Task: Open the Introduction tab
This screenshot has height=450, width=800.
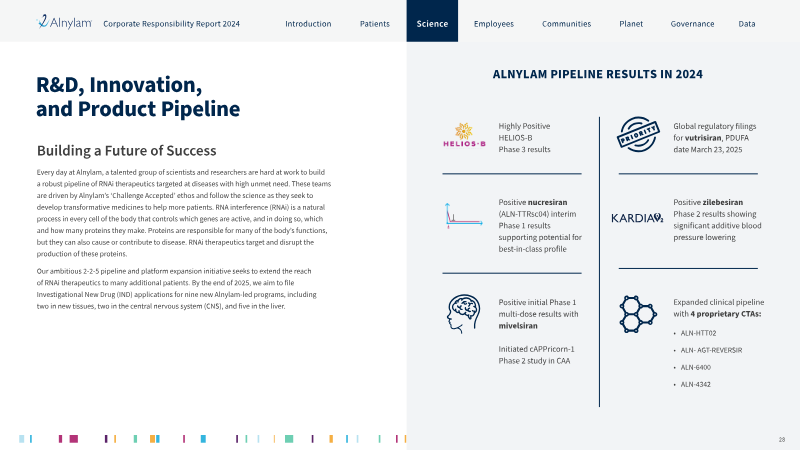Action: coord(308,23)
